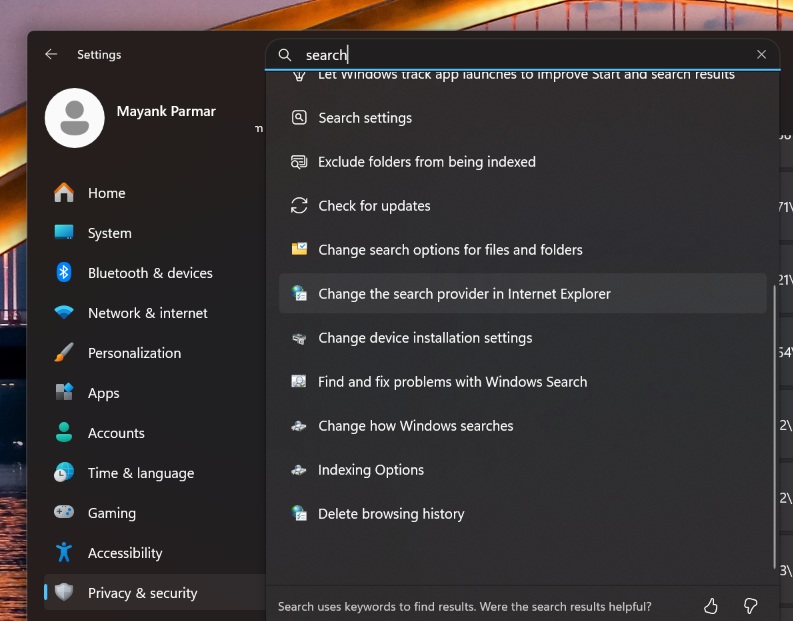
Task: Select Change how Windows searches
Action: [x=522, y=426]
